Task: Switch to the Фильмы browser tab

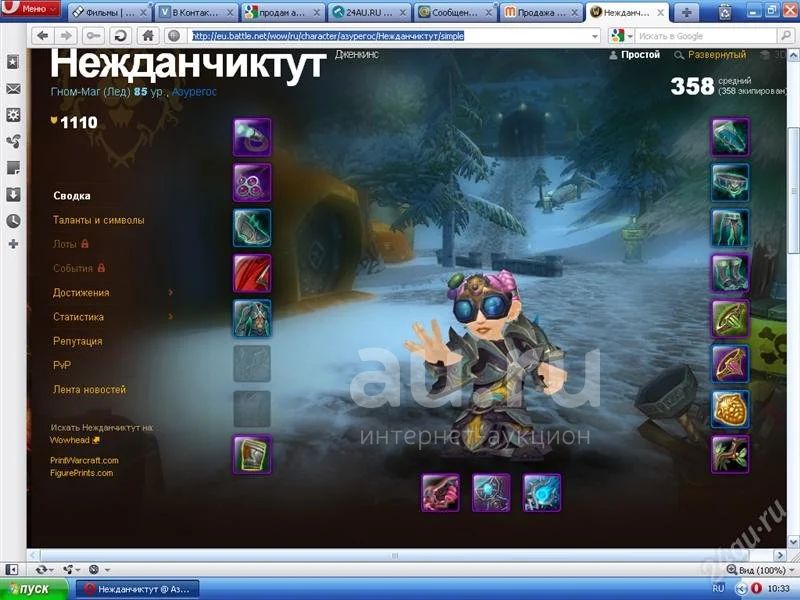Action: [x=109, y=13]
